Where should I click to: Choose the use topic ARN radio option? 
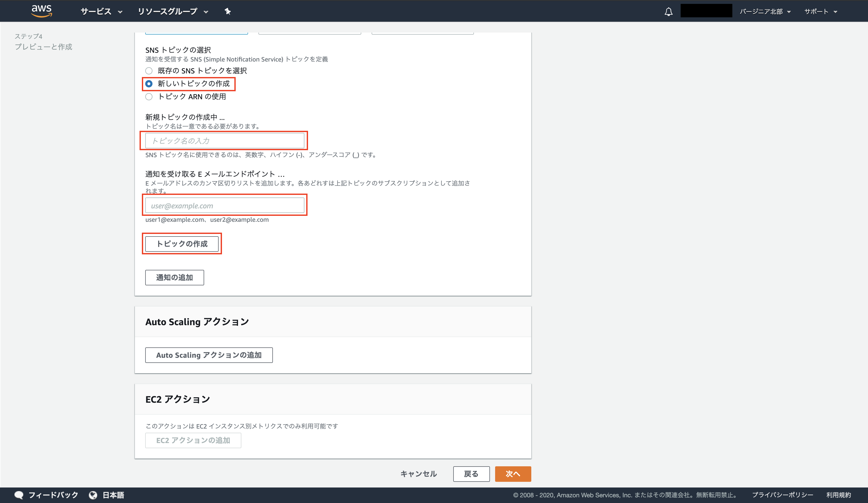click(x=149, y=97)
